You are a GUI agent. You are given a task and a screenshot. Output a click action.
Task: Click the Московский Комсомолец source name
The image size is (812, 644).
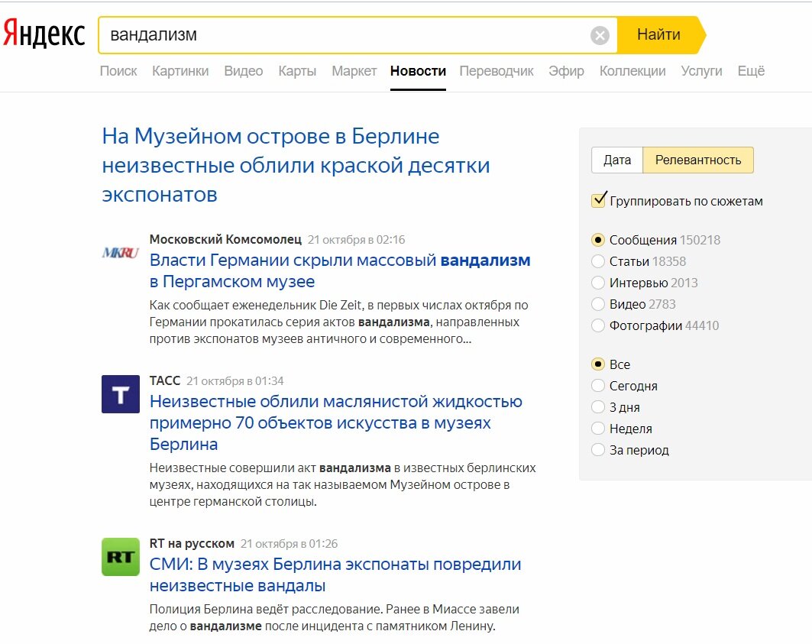225,239
